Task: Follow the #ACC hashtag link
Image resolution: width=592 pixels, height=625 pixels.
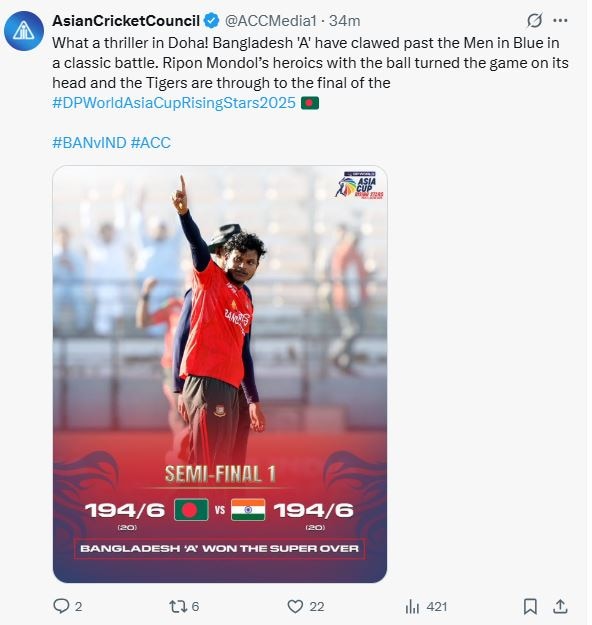Action: tap(151, 143)
